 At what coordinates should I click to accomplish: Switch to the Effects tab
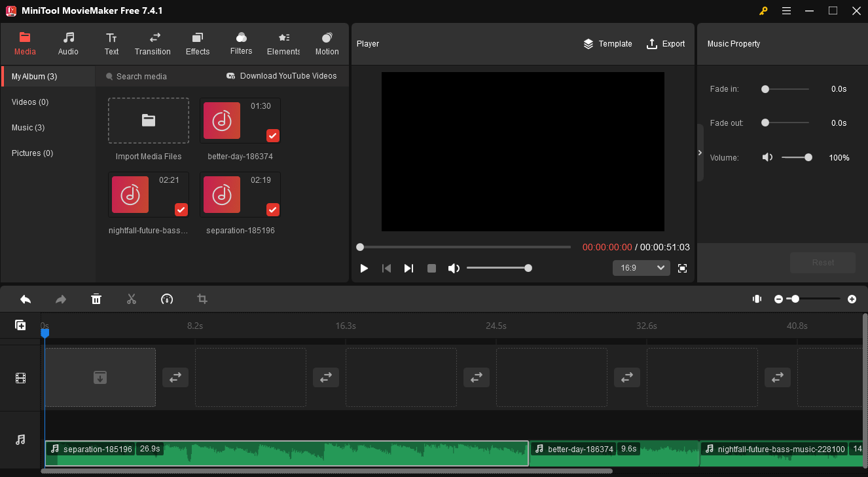[x=198, y=43]
